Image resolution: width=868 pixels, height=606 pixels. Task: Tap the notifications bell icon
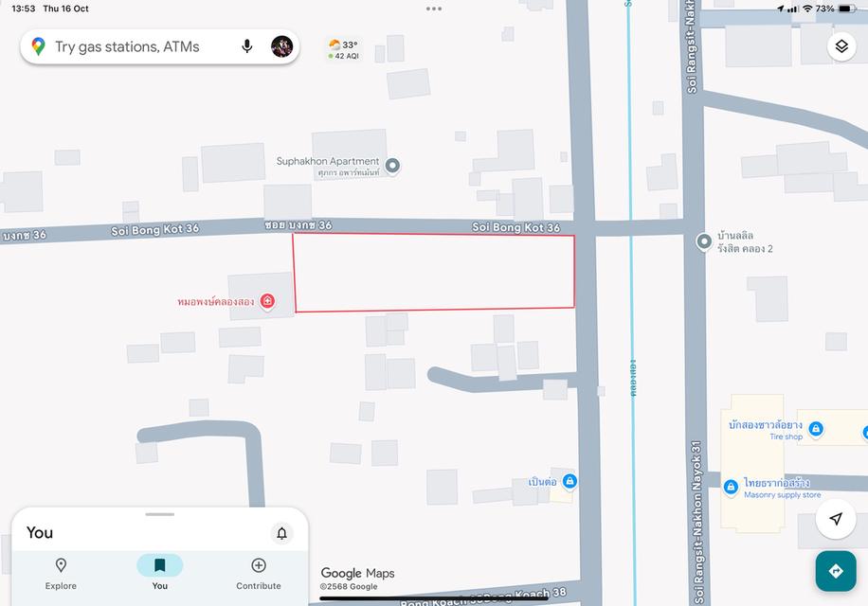point(281,533)
